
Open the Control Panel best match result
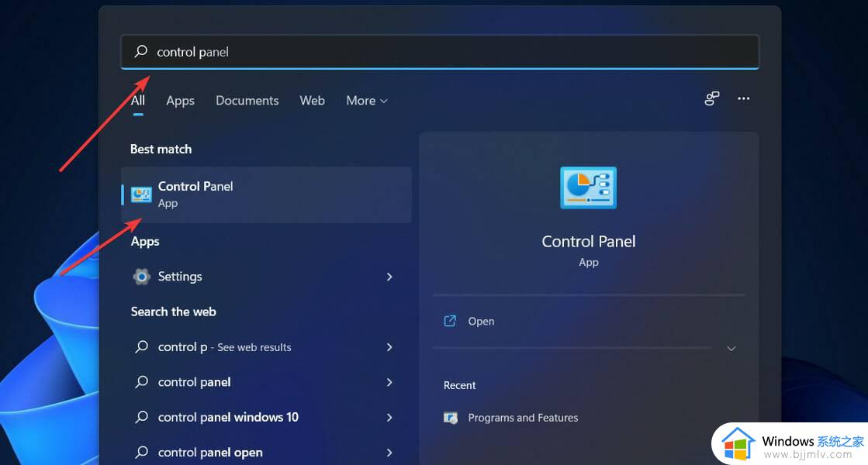point(266,195)
